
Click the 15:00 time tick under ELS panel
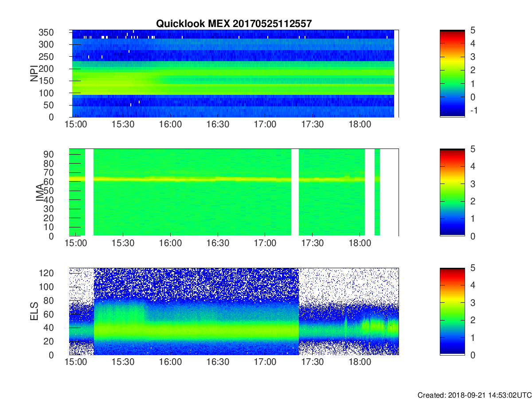[x=76, y=362]
